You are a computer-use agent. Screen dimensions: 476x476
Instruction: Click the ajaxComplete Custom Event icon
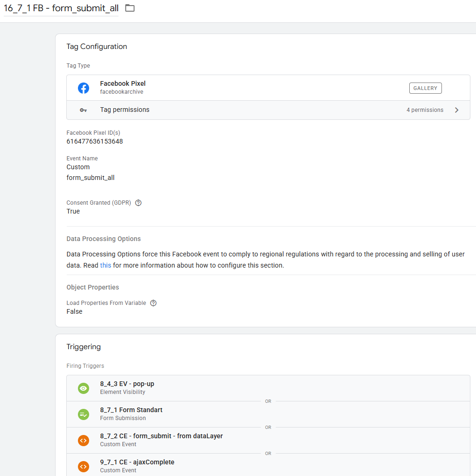coord(84,466)
